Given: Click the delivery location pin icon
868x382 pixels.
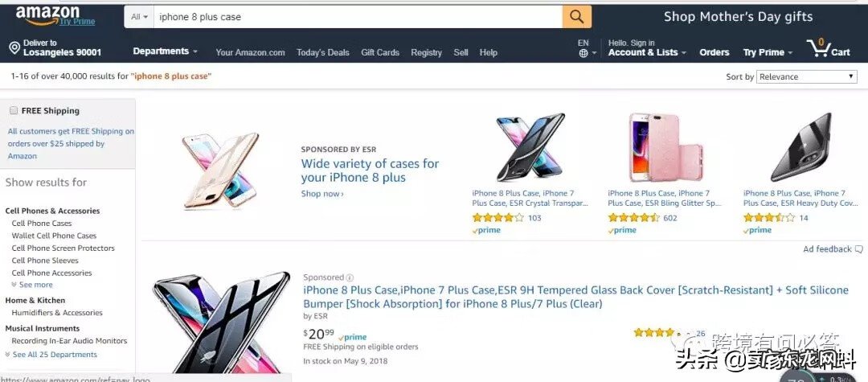Looking at the screenshot, I should [x=14, y=48].
